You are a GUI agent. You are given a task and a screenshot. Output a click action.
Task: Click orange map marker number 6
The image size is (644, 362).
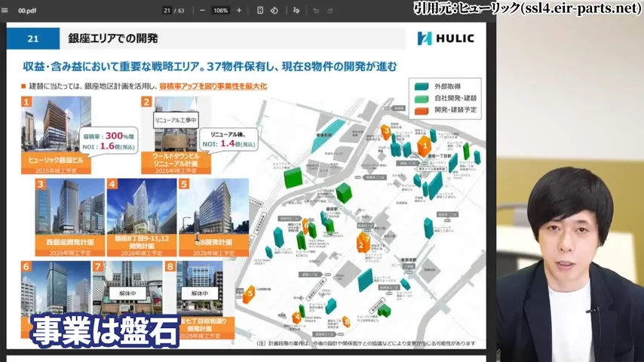pyautogui.click(x=305, y=225)
